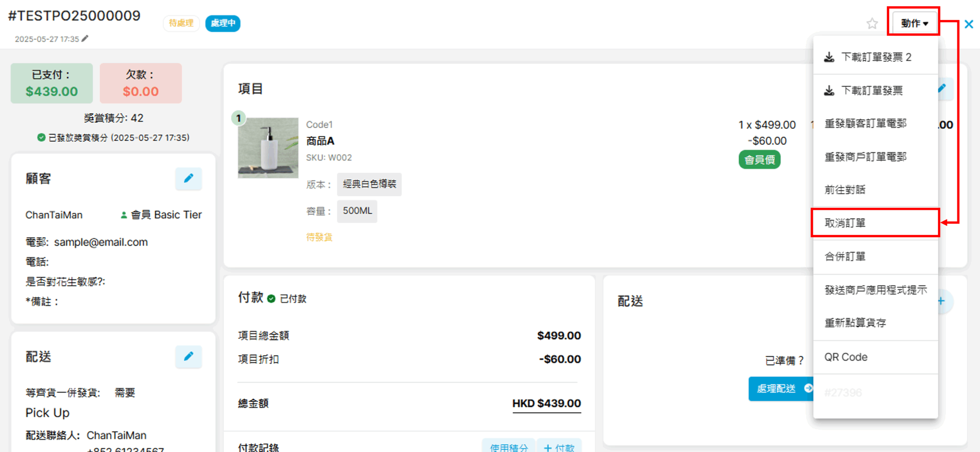Click 前往對話 in the actions menu
This screenshot has width=980, height=452.
click(x=844, y=190)
